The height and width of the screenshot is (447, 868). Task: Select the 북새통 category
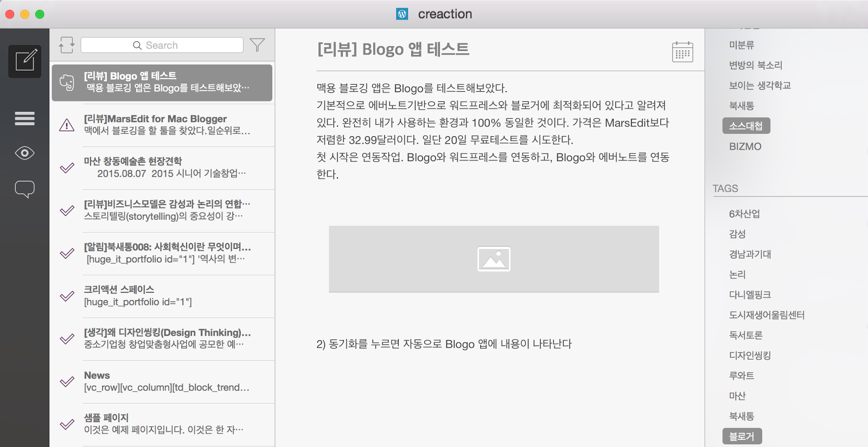tap(742, 106)
